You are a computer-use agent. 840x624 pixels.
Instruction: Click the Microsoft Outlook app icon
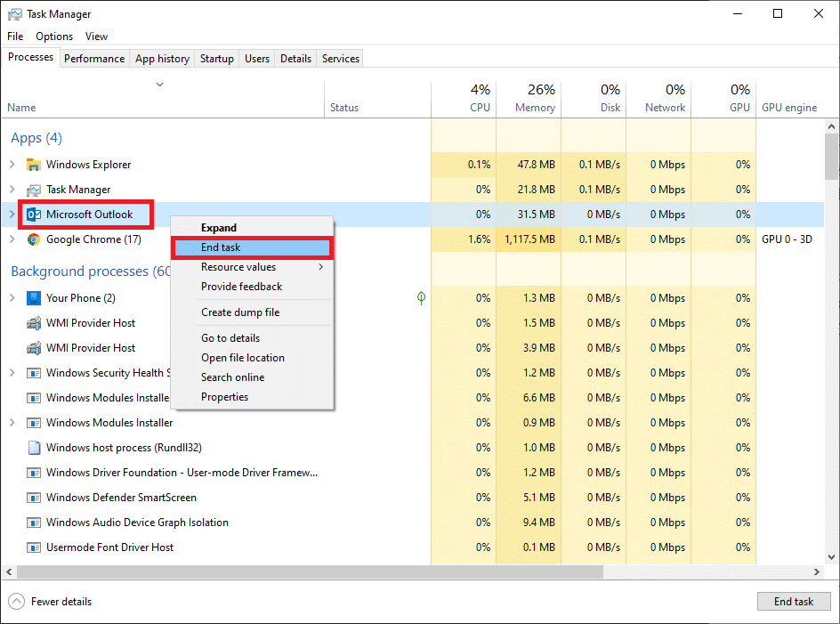pos(34,215)
